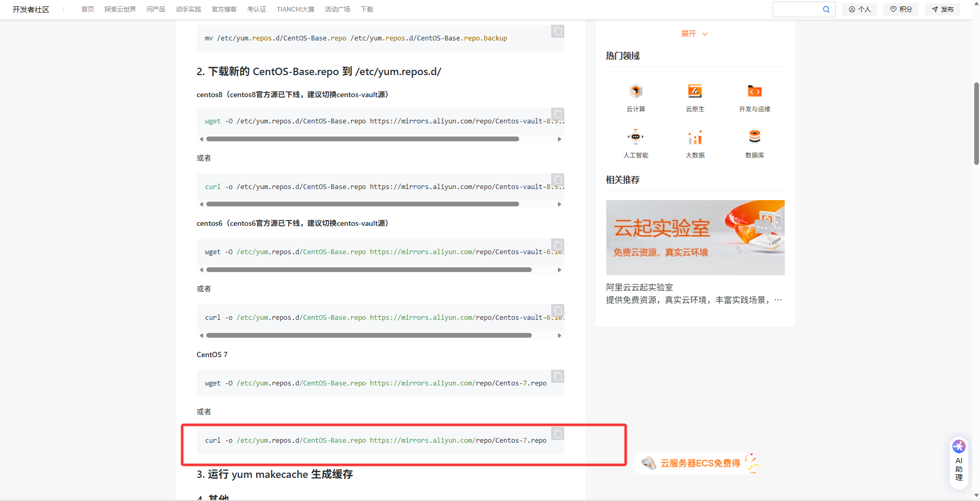Copy the mv CentOS-Base.repo backup command

point(557,32)
